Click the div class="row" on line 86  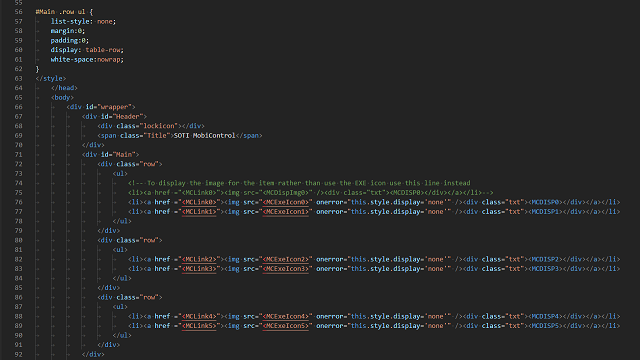pyautogui.click(x=130, y=297)
